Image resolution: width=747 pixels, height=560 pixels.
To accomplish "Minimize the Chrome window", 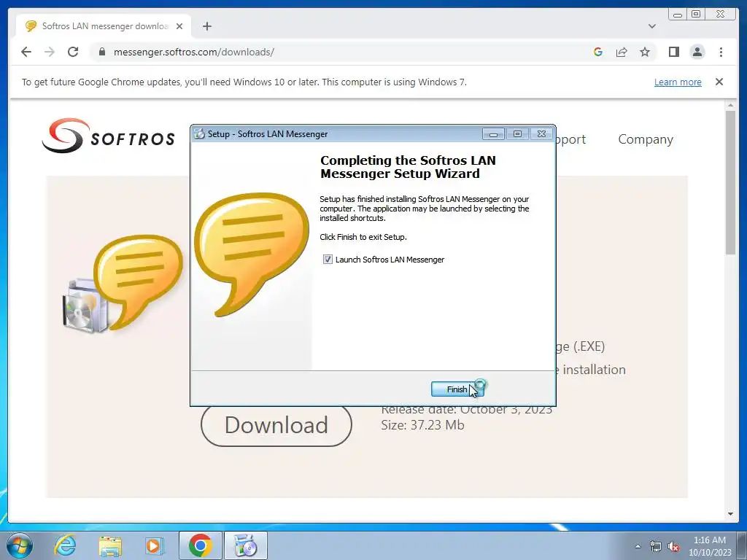I will [x=678, y=15].
